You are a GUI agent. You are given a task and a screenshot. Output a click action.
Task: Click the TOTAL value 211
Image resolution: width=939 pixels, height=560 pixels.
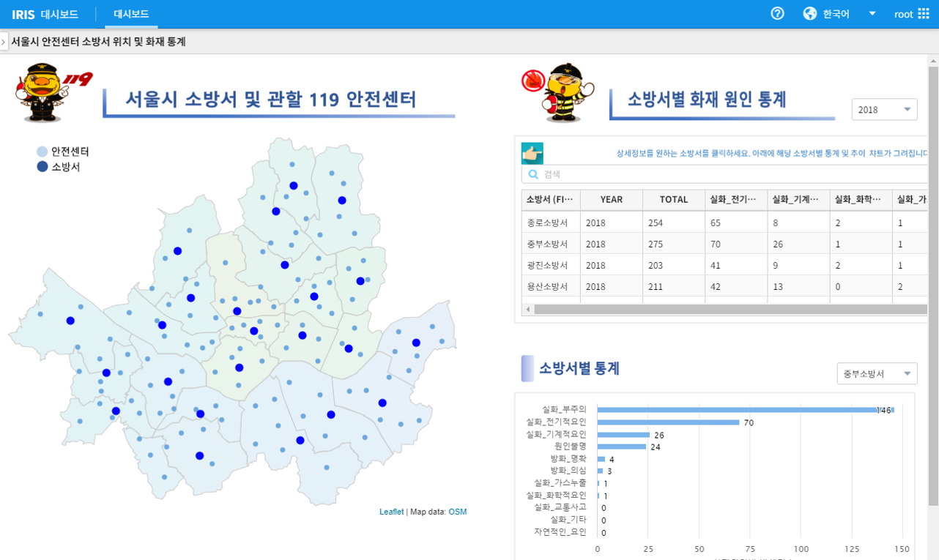656,286
